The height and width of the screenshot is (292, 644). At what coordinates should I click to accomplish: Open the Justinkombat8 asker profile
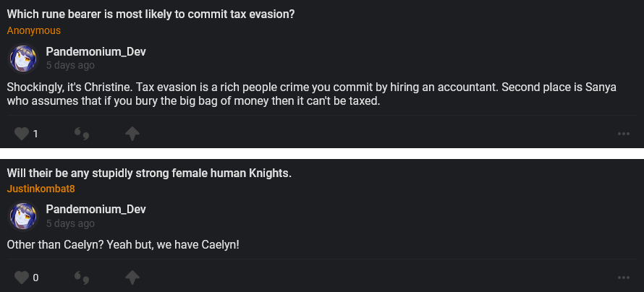41,189
